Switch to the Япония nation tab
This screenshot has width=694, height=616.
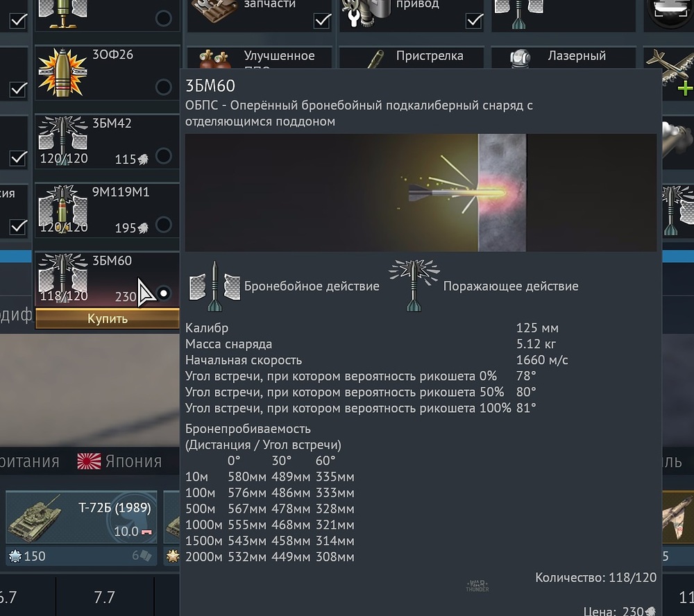[120, 461]
